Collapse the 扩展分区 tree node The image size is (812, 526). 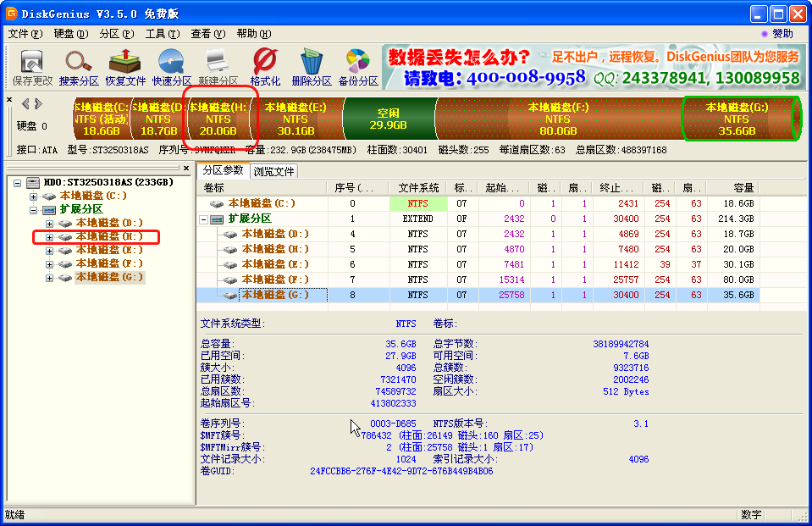33,210
